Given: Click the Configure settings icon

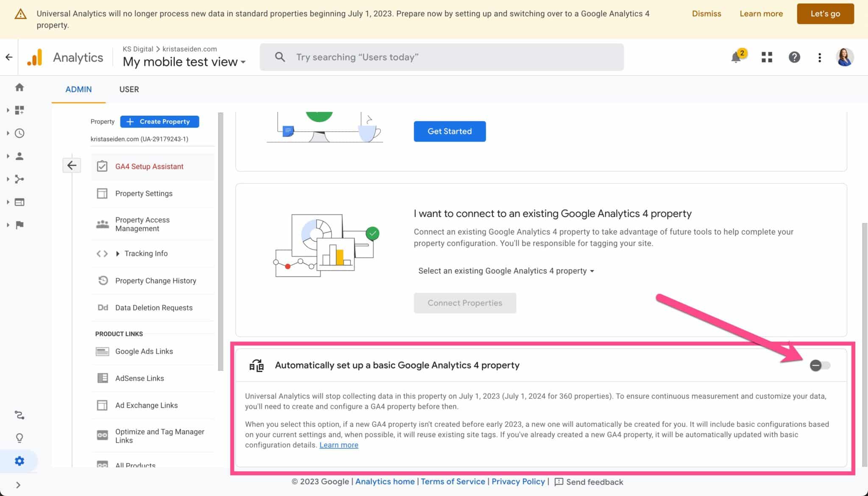Looking at the screenshot, I should click(x=19, y=461).
